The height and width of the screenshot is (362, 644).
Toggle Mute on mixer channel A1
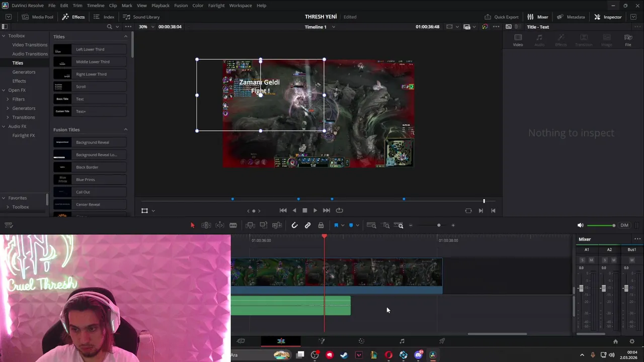591,260
